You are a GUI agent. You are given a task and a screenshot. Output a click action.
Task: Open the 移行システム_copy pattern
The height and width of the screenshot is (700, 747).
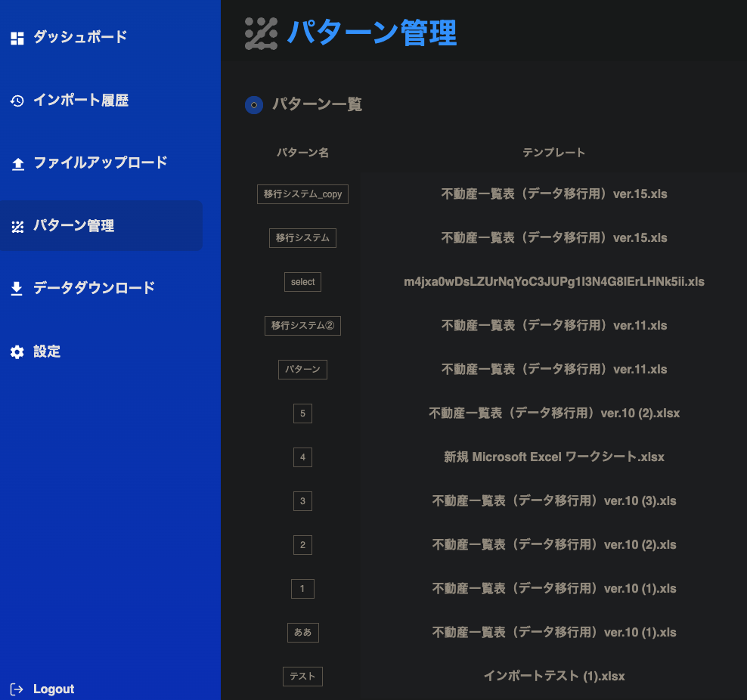[x=302, y=194]
